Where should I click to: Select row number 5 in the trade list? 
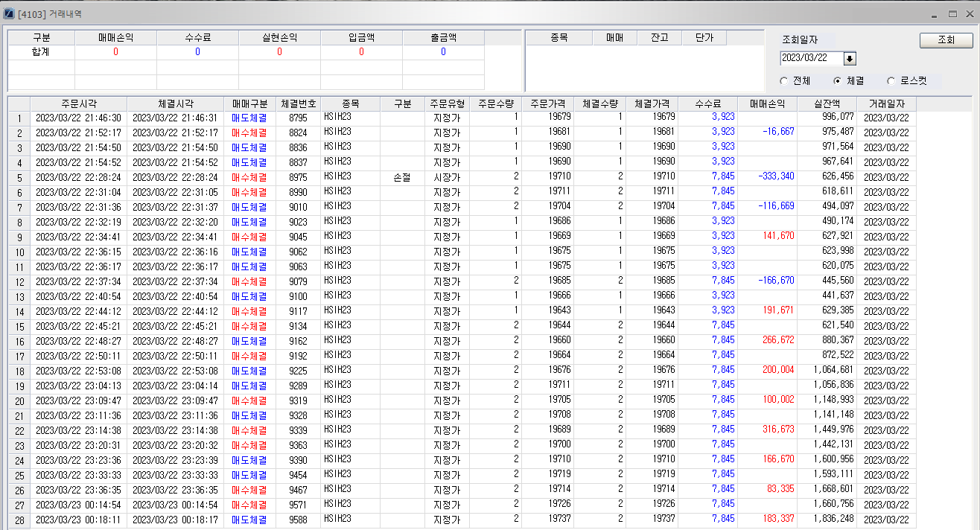19,177
